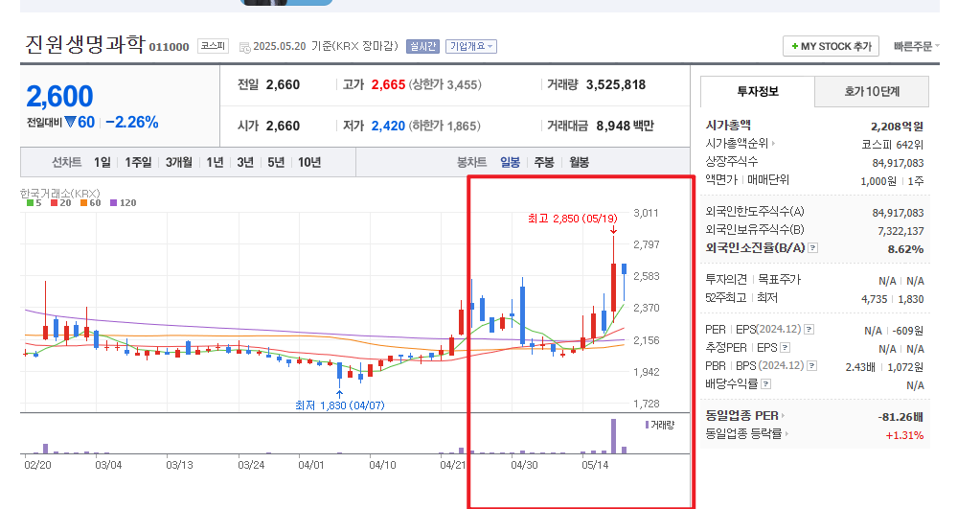Click 하한가 1,865 text

[x=444, y=126]
